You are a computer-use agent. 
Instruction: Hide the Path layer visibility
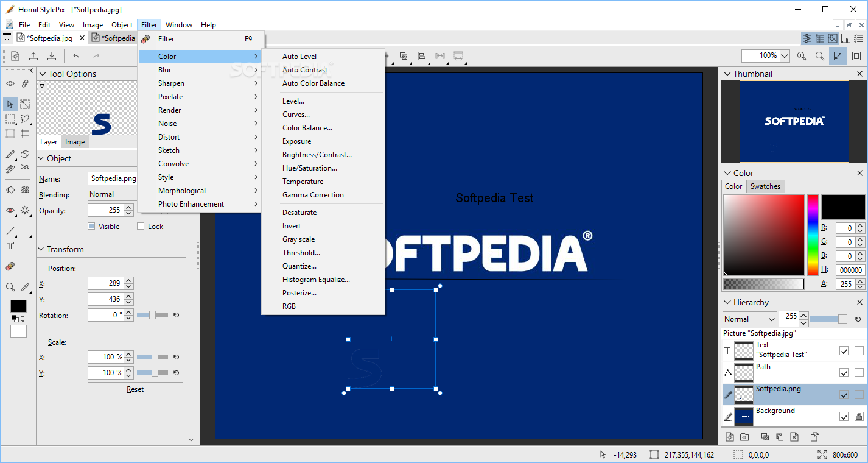[844, 373]
